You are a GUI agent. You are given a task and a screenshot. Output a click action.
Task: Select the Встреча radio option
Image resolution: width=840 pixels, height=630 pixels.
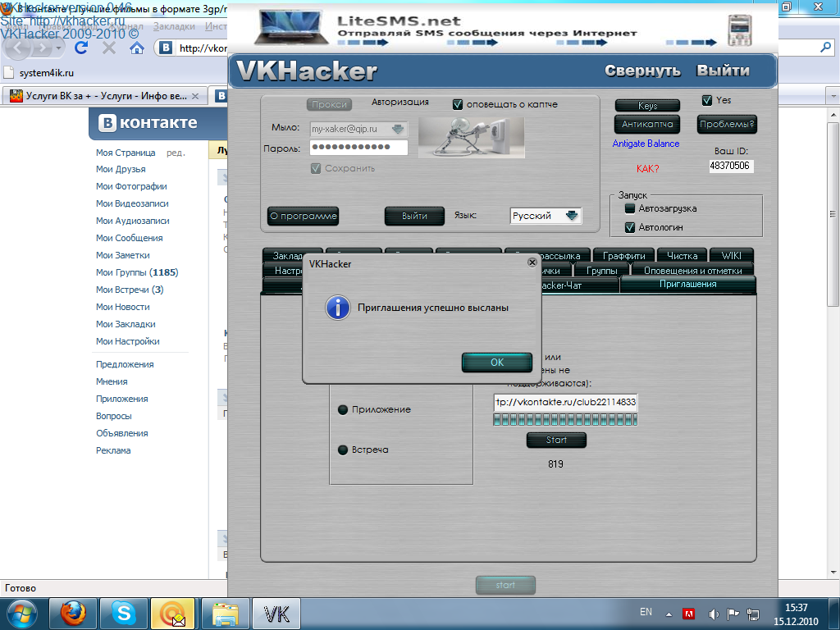(343, 450)
